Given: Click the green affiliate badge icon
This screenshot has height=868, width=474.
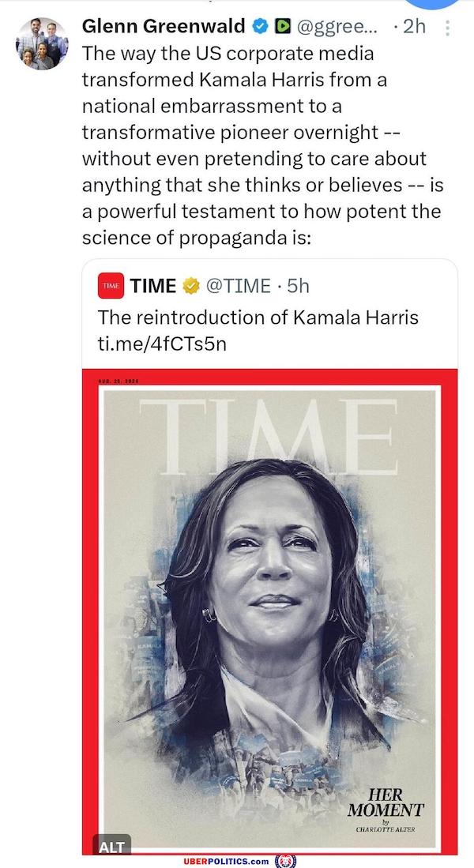Looking at the screenshot, I should coord(280,27).
